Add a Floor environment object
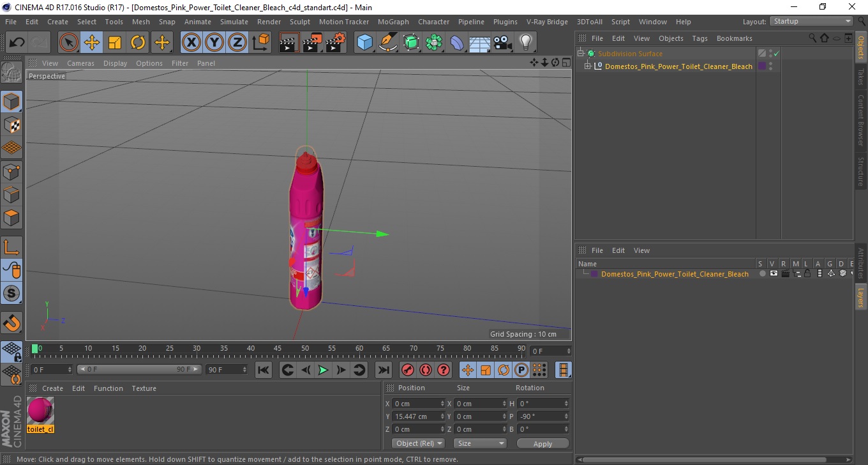The height and width of the screenshot is (465, 868). 480,43
